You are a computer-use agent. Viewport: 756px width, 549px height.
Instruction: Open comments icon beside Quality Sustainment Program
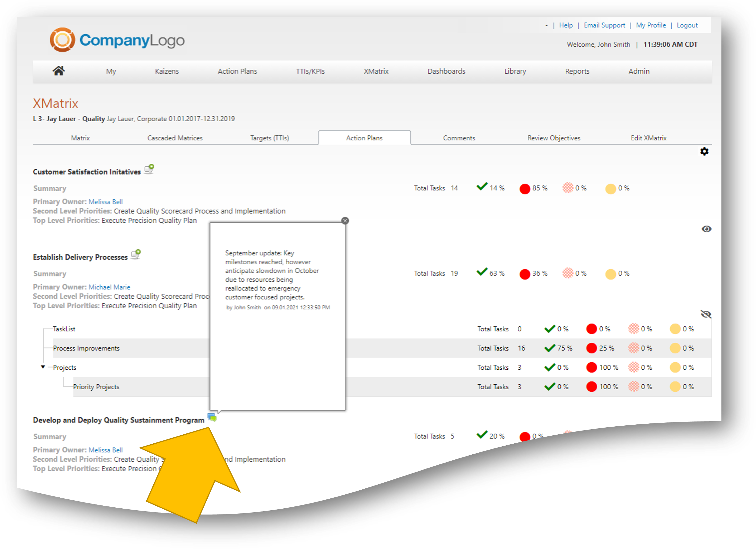pyautogui.click(x=212, y=417)
